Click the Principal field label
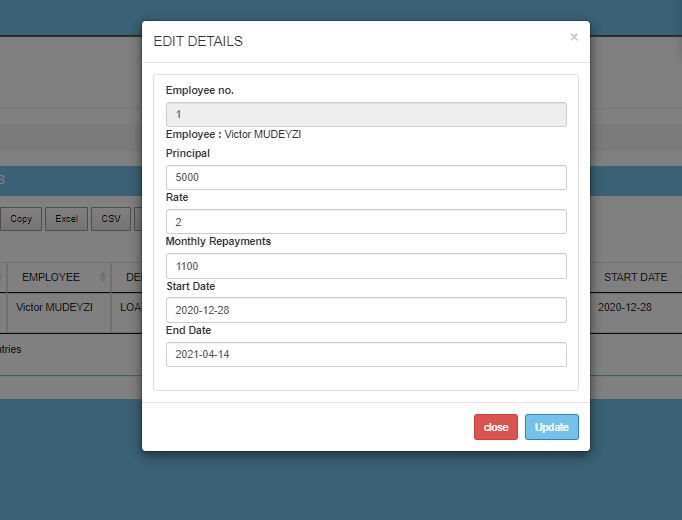 (188, 153)
